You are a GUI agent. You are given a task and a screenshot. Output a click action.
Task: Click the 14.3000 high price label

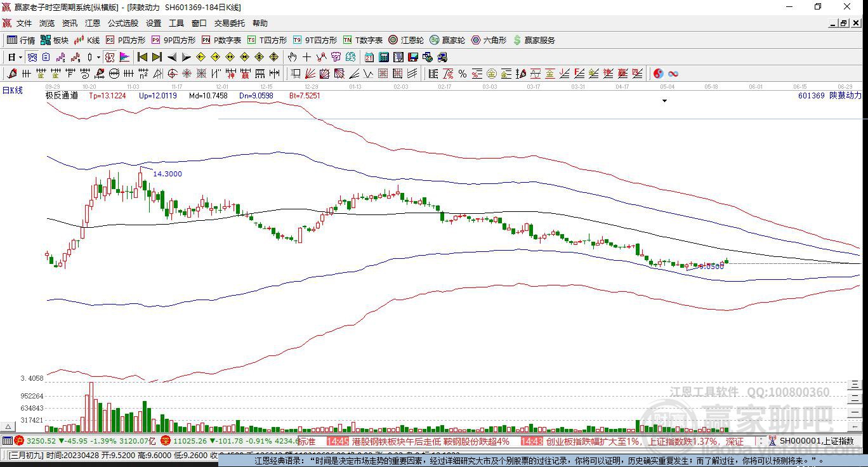click(x=168, y=174)
